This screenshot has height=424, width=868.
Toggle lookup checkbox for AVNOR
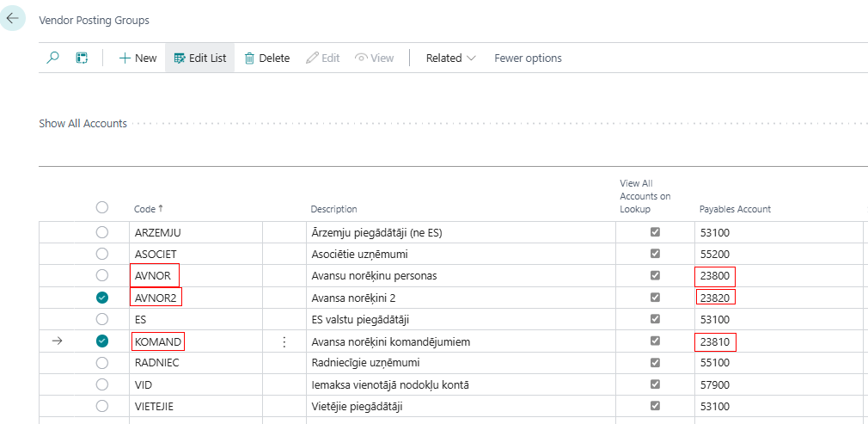coord(656,275)
